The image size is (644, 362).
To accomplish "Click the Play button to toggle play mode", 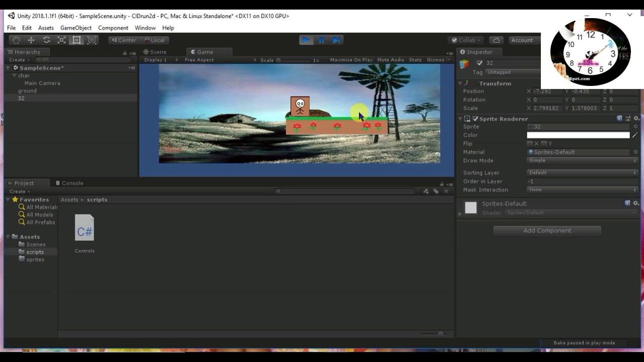I will [x=305, y=40].
